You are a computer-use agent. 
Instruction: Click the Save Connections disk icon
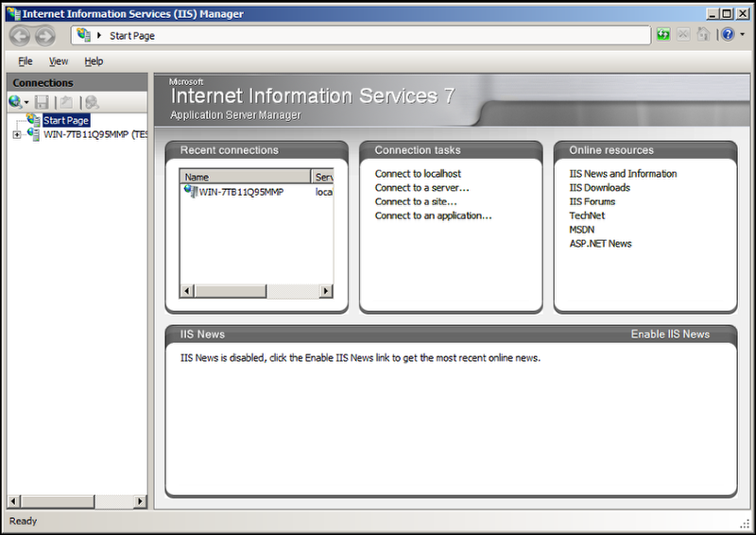(x=43, y=102)
